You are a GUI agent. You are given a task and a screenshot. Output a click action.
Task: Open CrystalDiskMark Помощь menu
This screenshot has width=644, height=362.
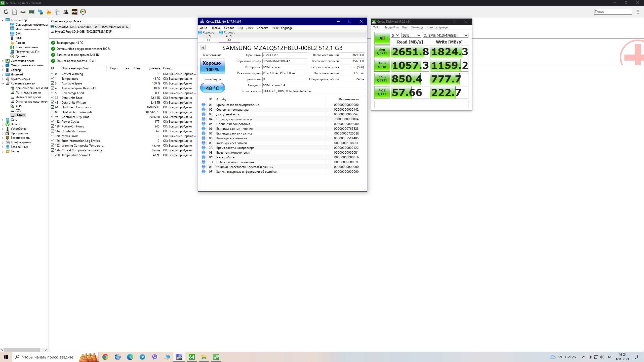(417, 27)
